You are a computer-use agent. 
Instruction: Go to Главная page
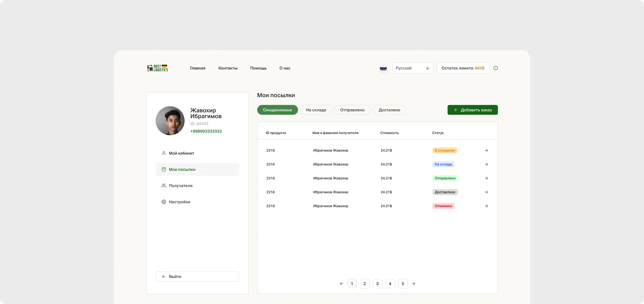(x=198, y=68)
